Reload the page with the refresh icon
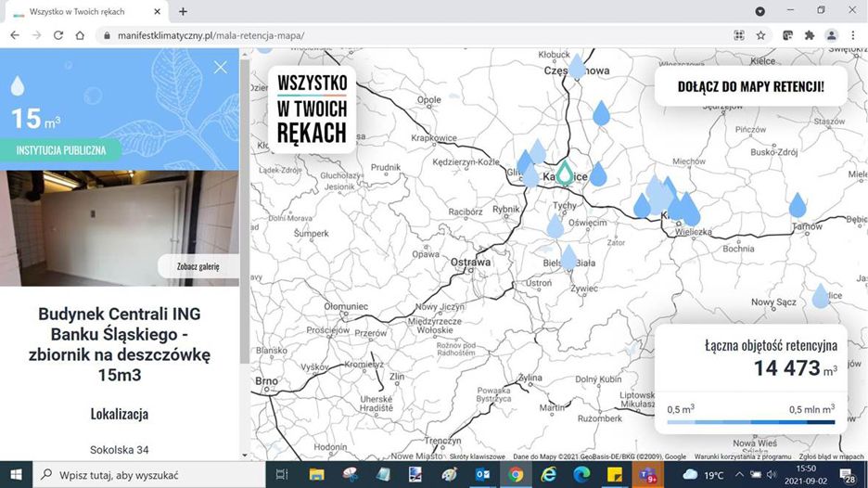The height and width of the screenshot is (488, 868). point(58,35)
